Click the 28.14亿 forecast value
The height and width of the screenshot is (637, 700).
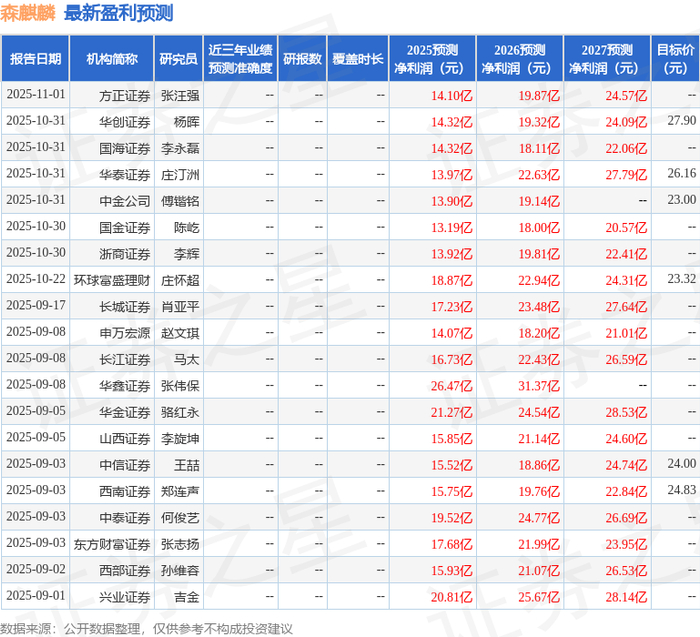click(626, 597)
